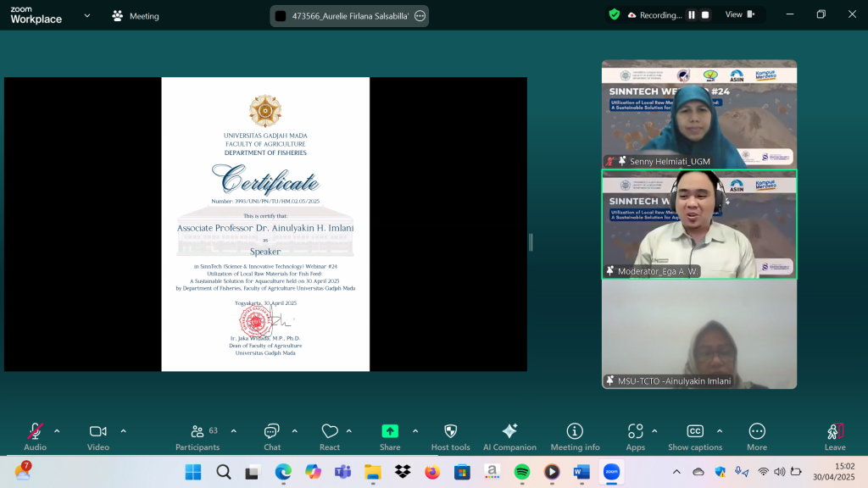Expand the Share options arrow
This screenshot has height=488, width=868.
coord(415,431)
